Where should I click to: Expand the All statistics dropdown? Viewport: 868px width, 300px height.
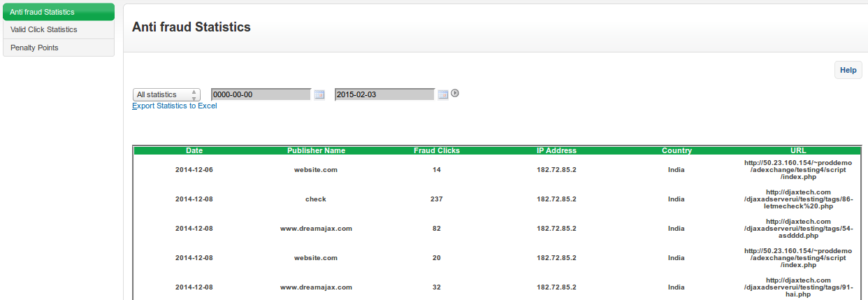tap(166, 94)
